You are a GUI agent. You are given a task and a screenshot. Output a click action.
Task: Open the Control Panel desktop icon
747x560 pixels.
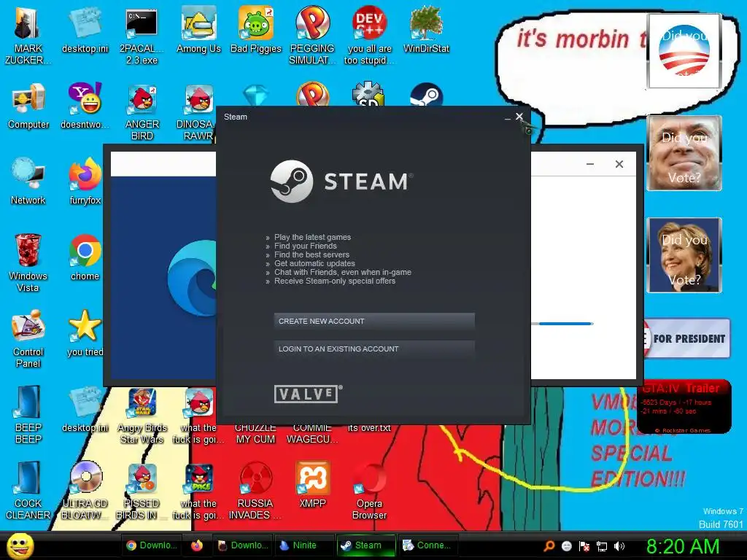coord(28,338)
